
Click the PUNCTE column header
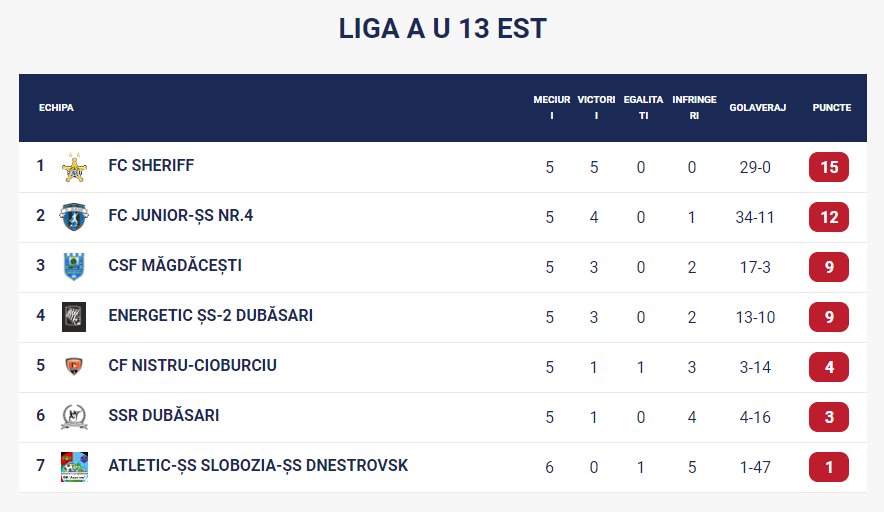point(831,108)
